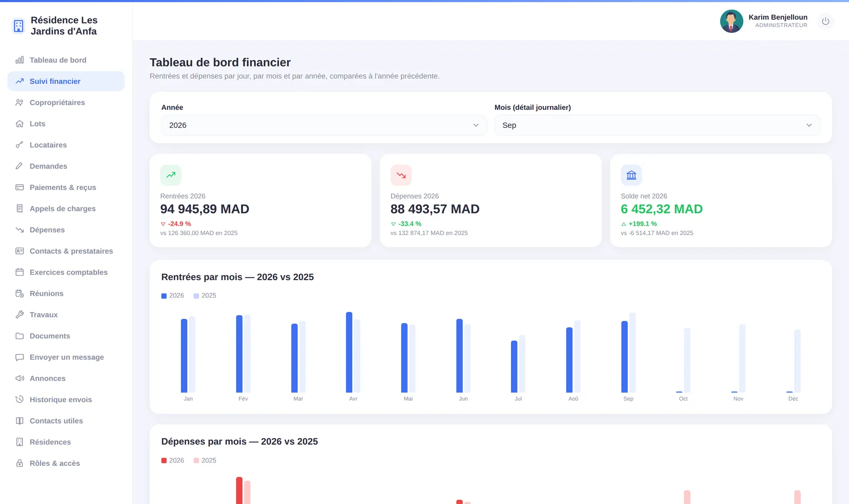Image resolution: width=849 pixels, height=504 pixels.
Task: Click the Envoyer un message bubble icon
Action: point(20,357)
